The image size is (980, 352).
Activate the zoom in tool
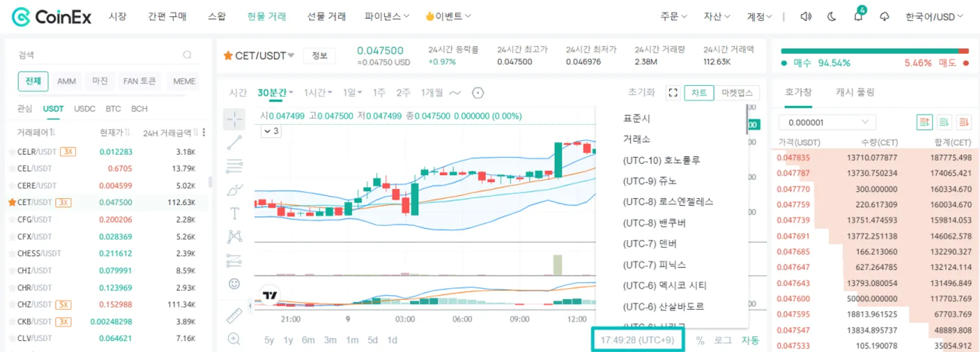pyautogui.click(x=234, y=339)
